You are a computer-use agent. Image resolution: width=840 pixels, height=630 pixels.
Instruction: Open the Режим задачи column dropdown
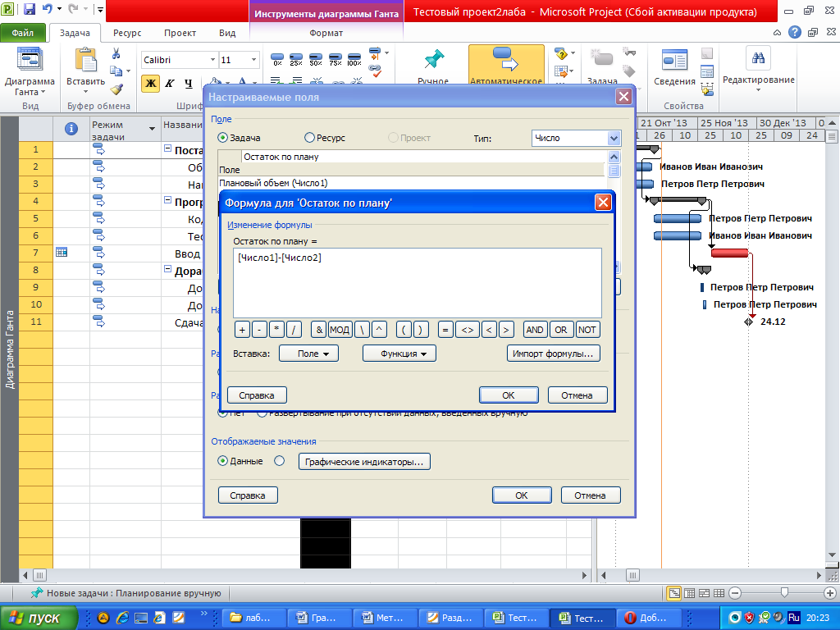coord(152,129)
